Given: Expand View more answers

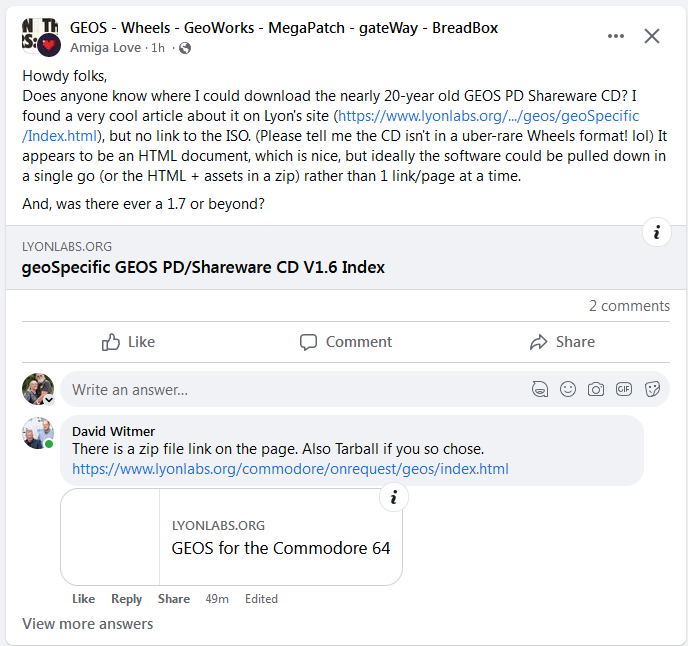Looking at the screenshot, I should (x=88, y=624).
